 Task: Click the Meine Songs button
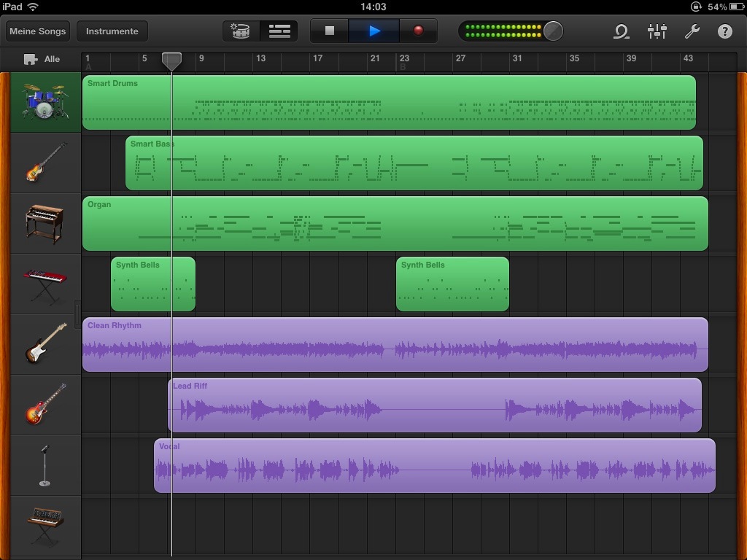click(x=38, y=31)
